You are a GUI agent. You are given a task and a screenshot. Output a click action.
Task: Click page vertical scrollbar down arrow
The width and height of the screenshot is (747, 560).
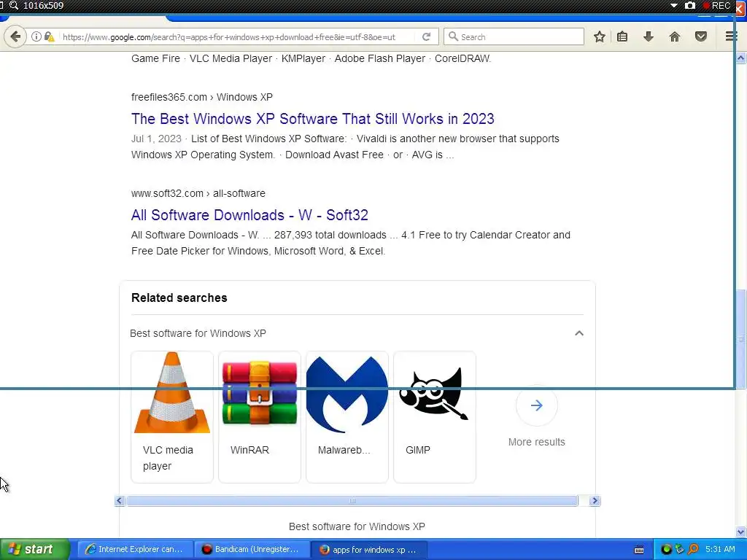(741, 532)
